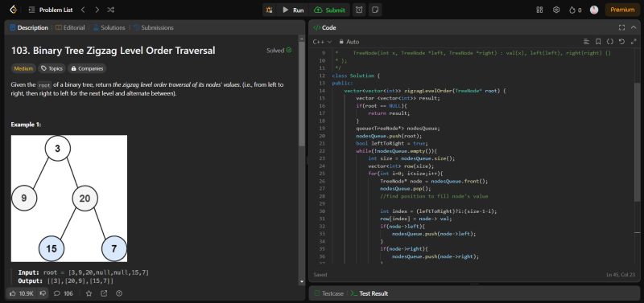Open the settings gear icon
Image resolution: width=644 pixels, height=303 pixels.
(x=556, y=10)
